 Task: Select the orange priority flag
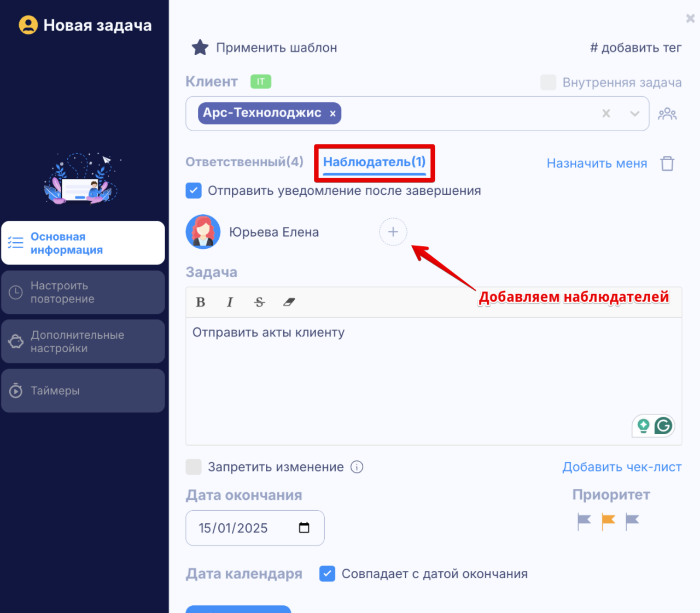point(608,521)
